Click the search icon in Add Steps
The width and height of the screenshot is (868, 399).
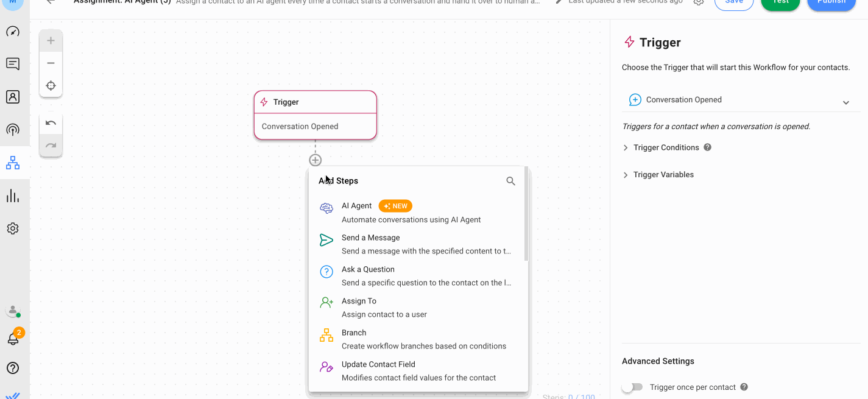point(510,181)
